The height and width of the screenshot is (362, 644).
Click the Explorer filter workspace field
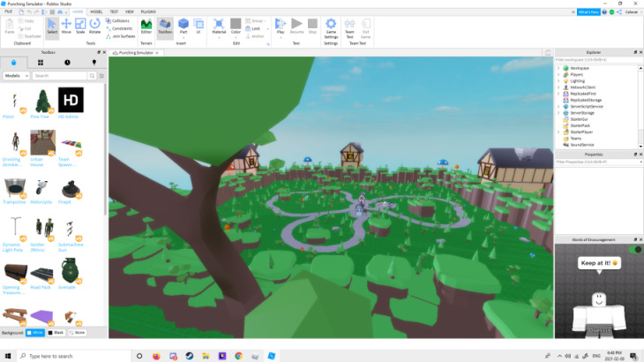(x=599, y=59)
